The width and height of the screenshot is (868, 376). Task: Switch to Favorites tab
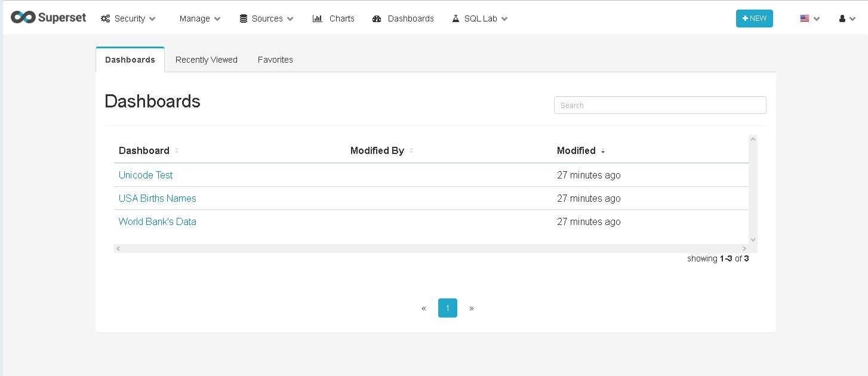pyautogui.click(x=275, y=60)
